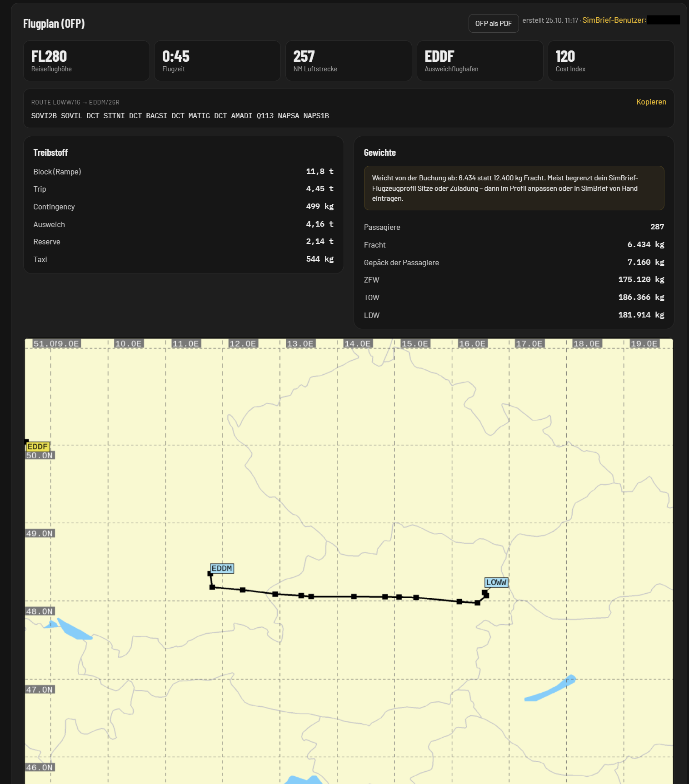Click the 257 NM Luftstrecke card
The image size is (689, 784).
click(x=349, y=61)
